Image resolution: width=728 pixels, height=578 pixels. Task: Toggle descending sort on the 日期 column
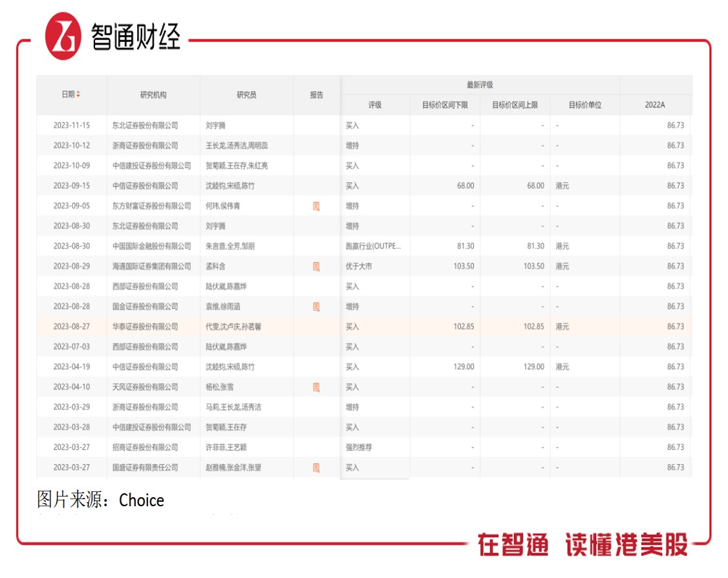pyautogui.click(x=79, y=96)
